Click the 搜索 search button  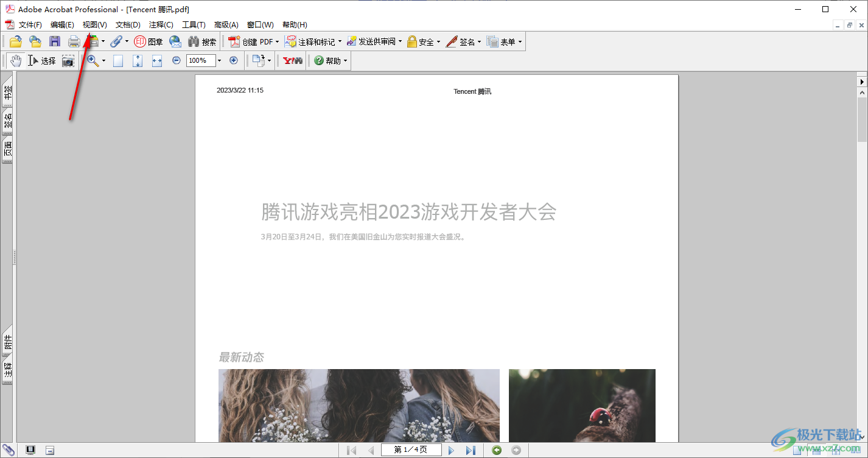click(202, 41)
